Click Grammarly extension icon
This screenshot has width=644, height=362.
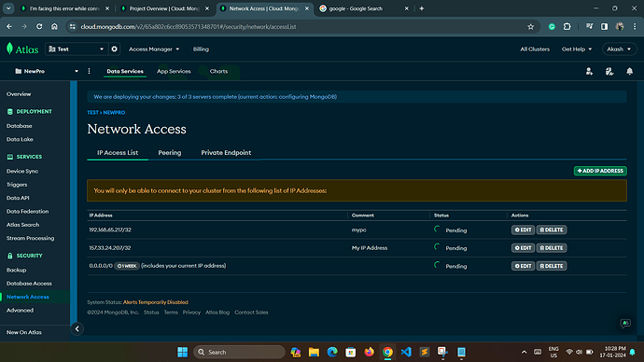point(552,27)
